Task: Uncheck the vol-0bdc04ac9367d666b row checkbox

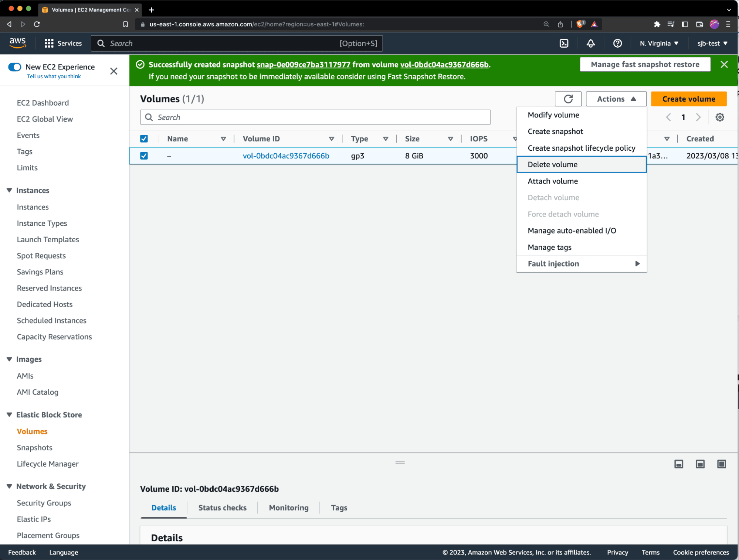Action: 144,156
